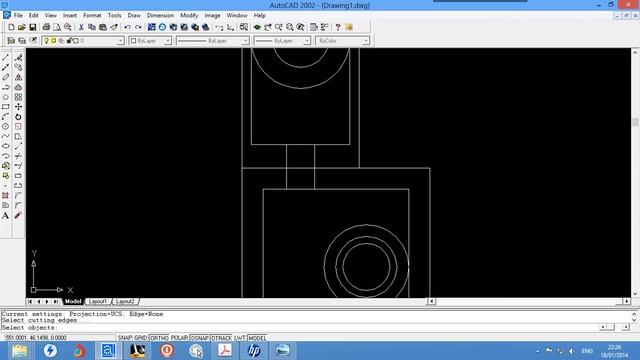Open the Dimension menu
Screen dimensions: 640x360
(x=160, y=16)
